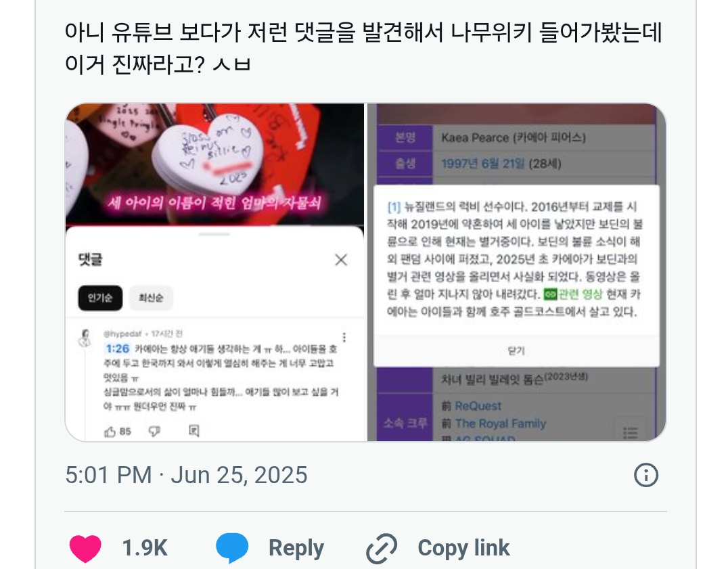
Task: Open The Royal Family crew link
Action: click(x=501, y=424)
